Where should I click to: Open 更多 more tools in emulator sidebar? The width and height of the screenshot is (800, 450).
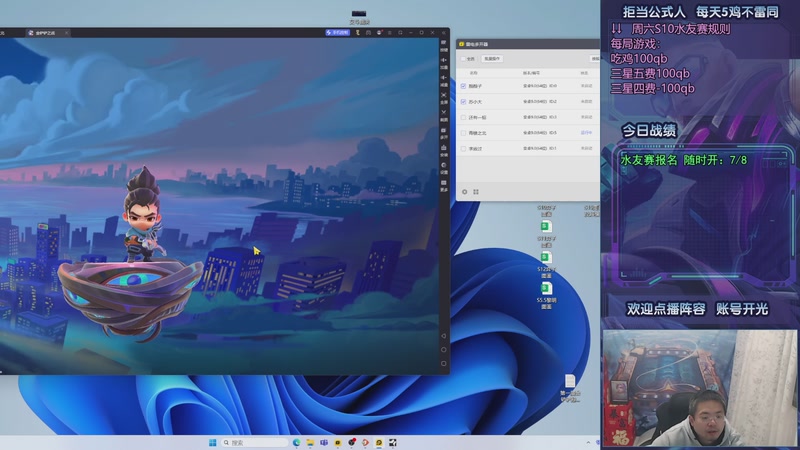[x=444, y=185]
